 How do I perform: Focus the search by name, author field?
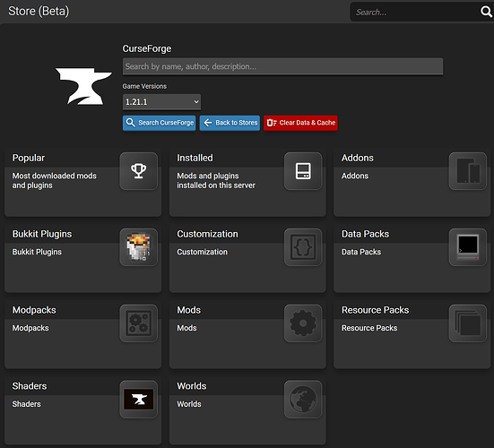point(283,66)
